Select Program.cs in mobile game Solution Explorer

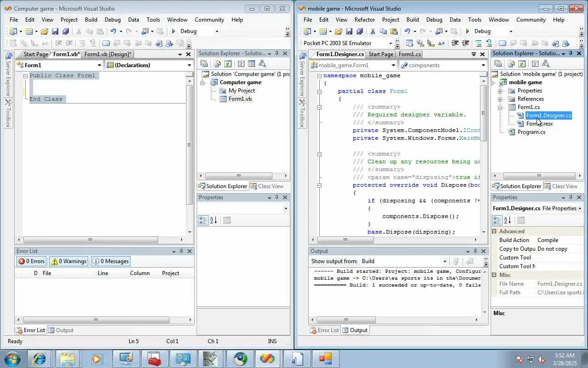(531, 132)
